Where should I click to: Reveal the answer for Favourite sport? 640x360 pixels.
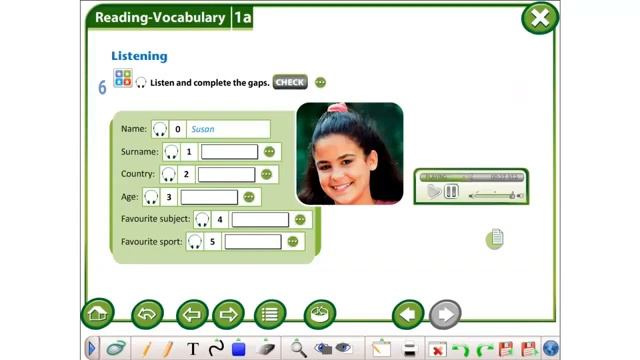pos(293,242)
